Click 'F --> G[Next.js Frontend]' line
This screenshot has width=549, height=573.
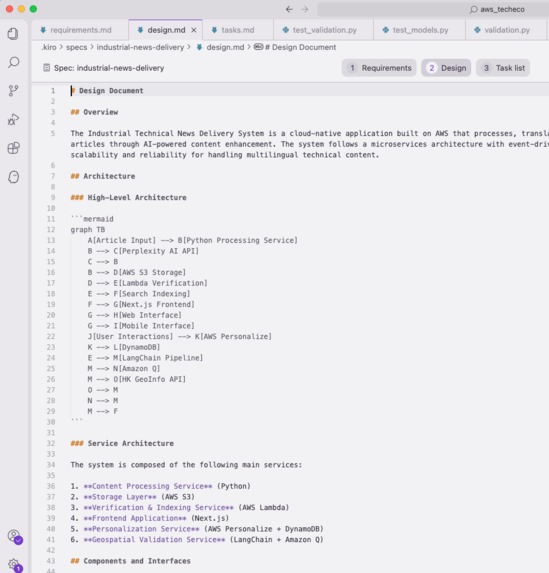click(141, 304)
